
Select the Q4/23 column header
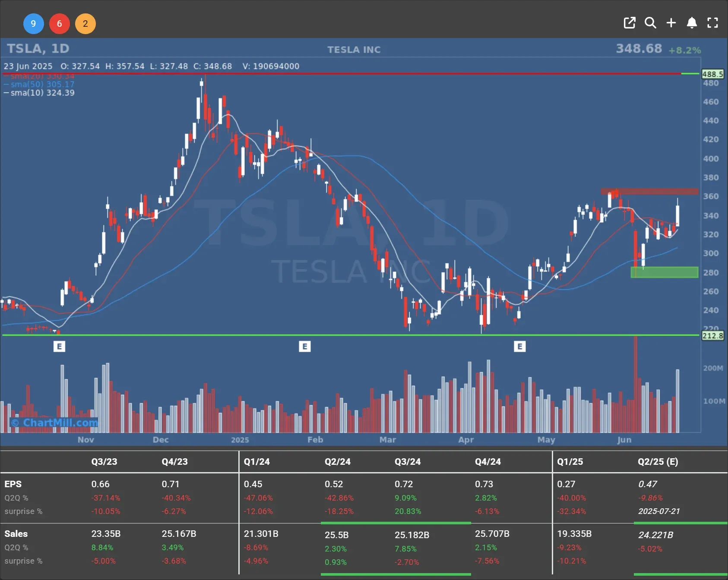coord(175,462)
